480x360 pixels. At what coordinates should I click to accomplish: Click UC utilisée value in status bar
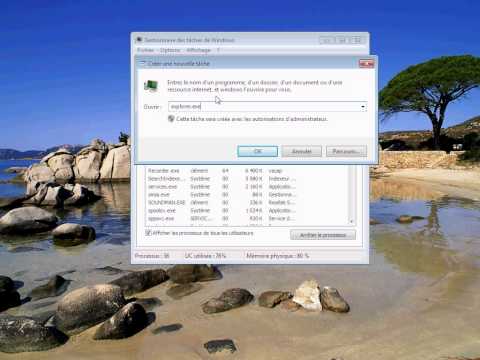click(205, 256)
